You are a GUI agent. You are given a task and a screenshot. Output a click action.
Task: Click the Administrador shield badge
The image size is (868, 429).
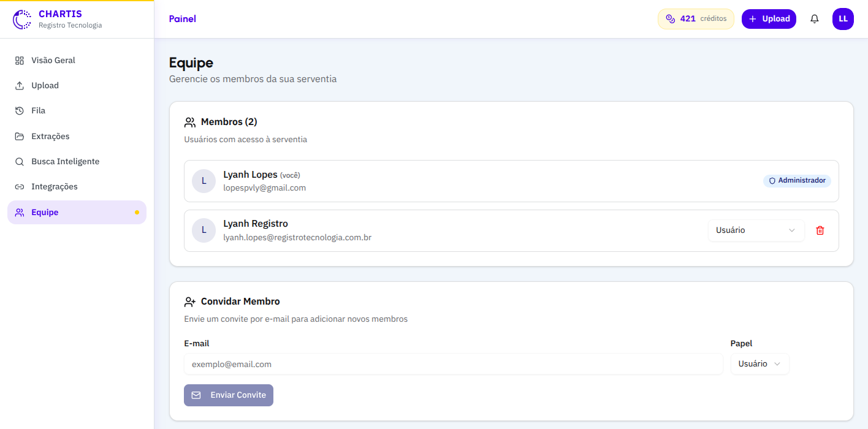coord(797,181)
